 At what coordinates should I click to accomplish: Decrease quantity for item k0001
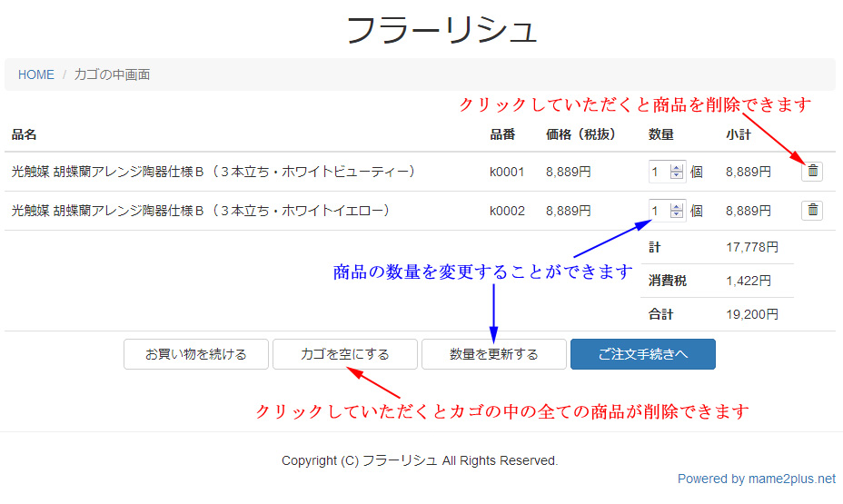pyautogui.click(x=677, y=175)
